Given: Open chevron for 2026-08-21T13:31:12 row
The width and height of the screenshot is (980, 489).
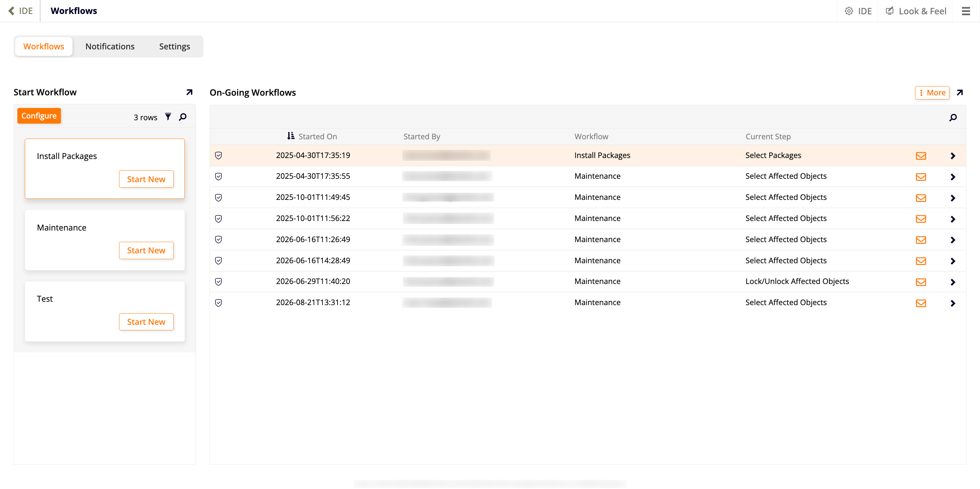Looking at the screenshot, I should point(953,303).
